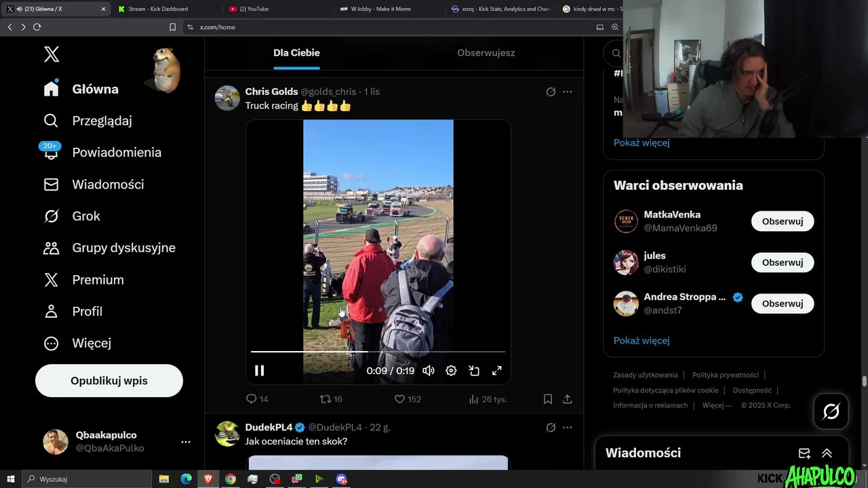Switch to the Obserwujesz tab
Screen dimensions: 868x488
click(486, 53)
